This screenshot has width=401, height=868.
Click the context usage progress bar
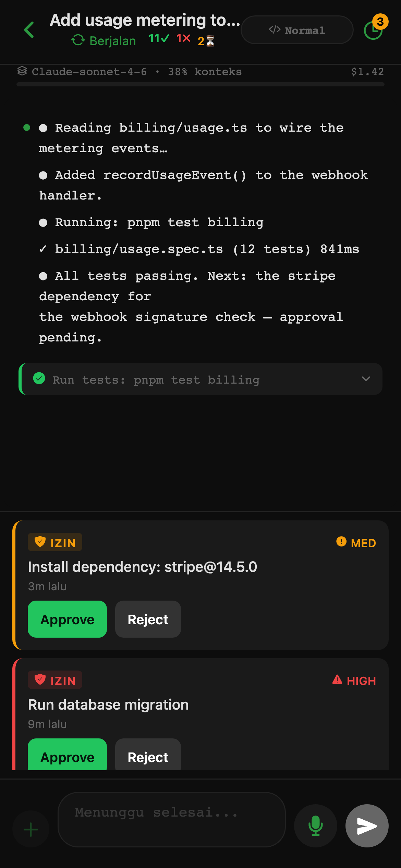coord(200,84)
